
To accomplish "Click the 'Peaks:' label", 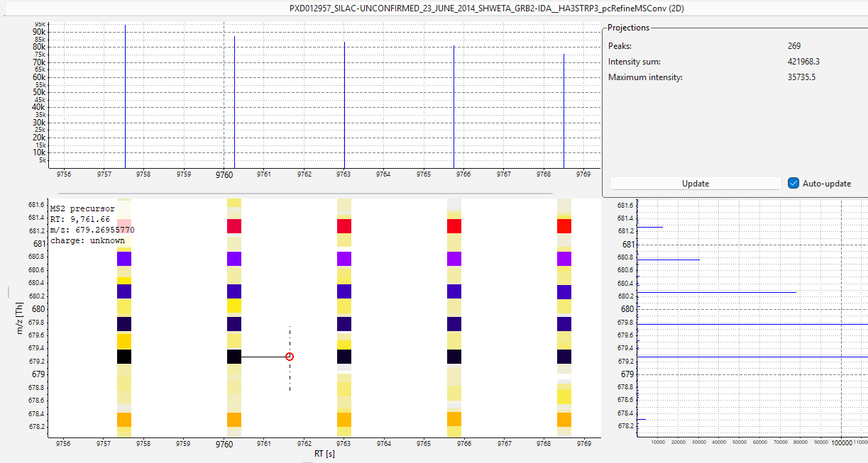I will pyautogui.click(x=620, y=46).
